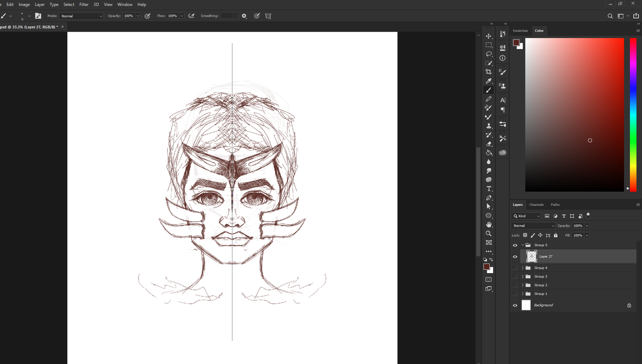Select the Pen tool

[489, 198]
